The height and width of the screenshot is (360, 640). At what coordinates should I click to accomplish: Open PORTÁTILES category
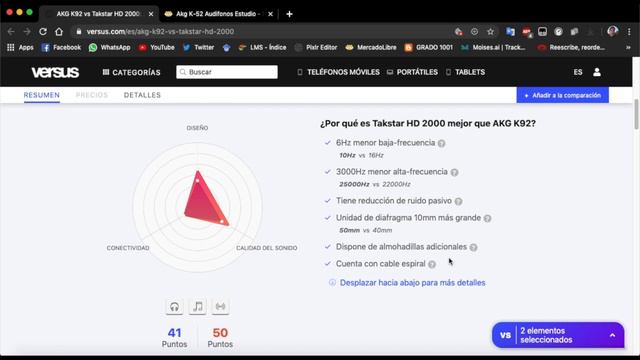pyautogui.click(x=412, y=72)
